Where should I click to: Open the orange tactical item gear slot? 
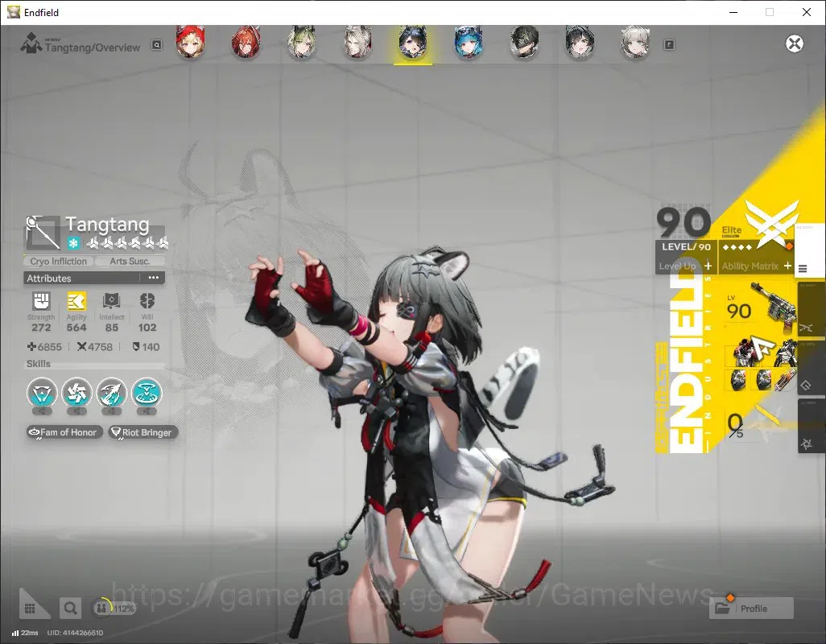(x=786, y=380)
